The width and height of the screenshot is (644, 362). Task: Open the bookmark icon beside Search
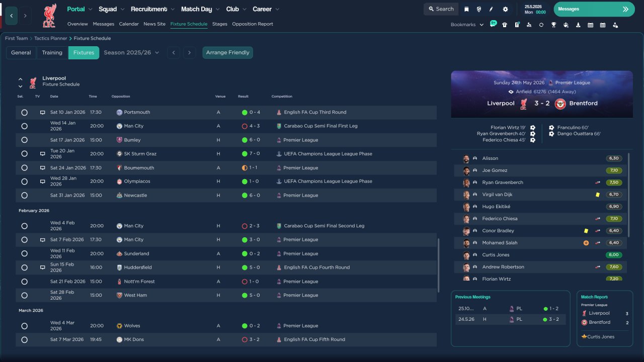[466, 9]
